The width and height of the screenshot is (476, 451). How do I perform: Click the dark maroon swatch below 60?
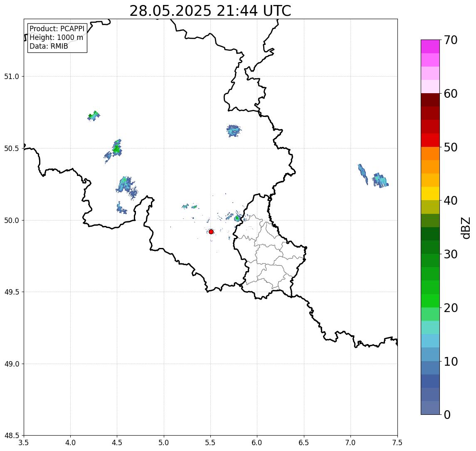pos(430,100)
